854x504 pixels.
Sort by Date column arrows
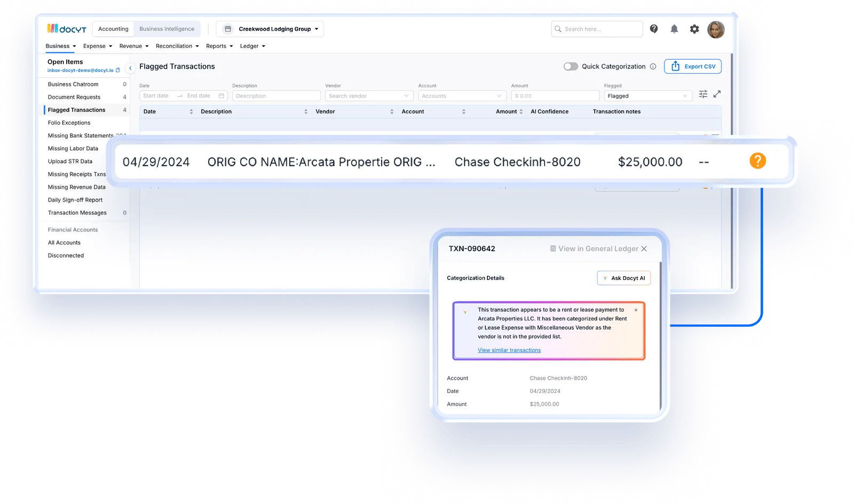coord(191,111)
